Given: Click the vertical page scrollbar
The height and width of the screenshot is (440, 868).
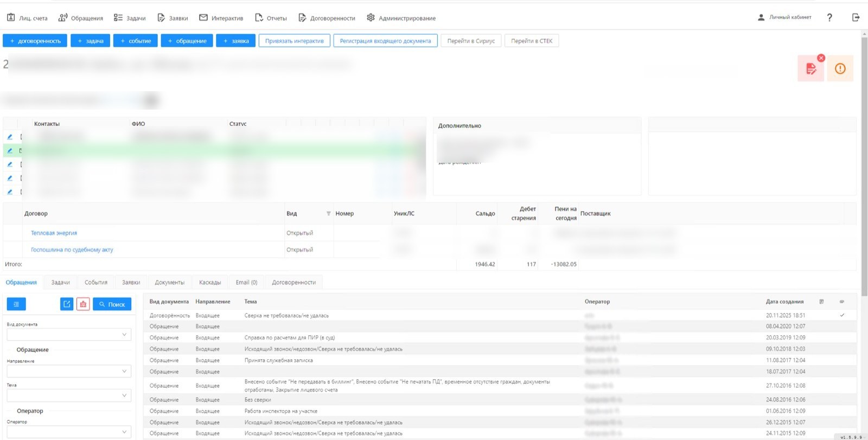Looking at the screenshot, I should (864, 163).
